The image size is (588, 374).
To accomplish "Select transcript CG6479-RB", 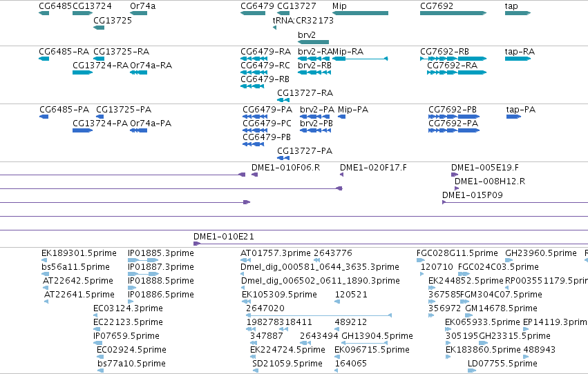I will point(252,86).
